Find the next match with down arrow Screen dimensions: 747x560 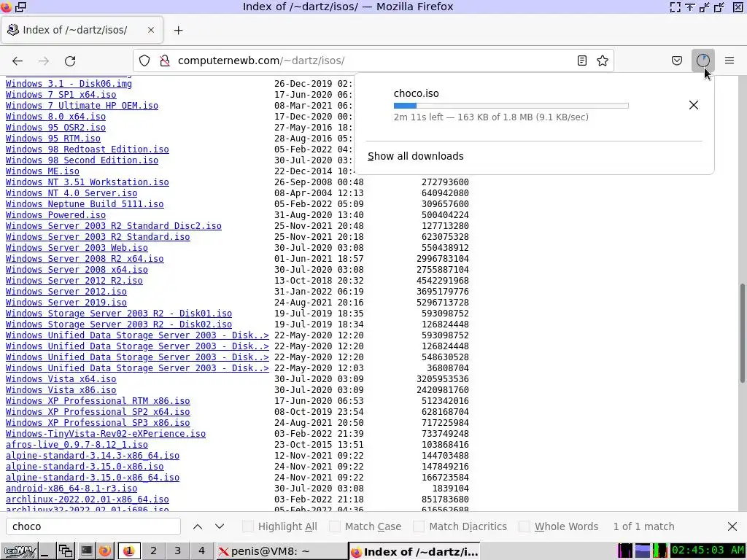[219, 526]
